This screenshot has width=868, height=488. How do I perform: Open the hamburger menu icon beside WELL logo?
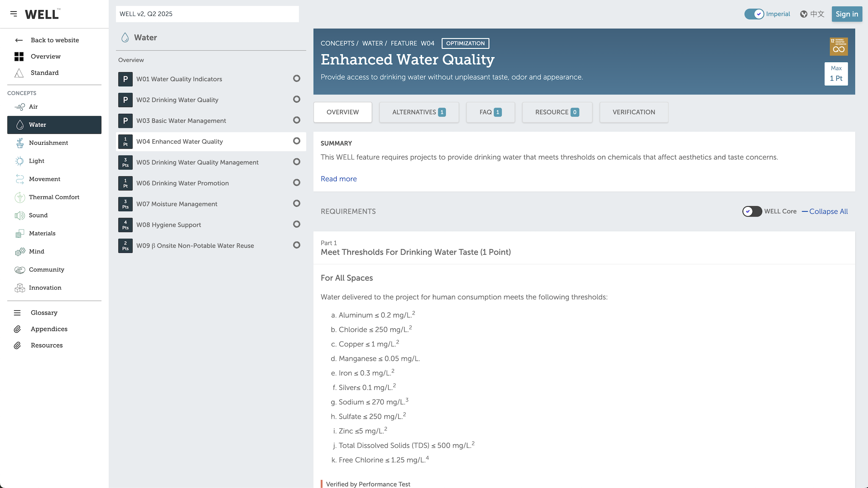[14, 14]
